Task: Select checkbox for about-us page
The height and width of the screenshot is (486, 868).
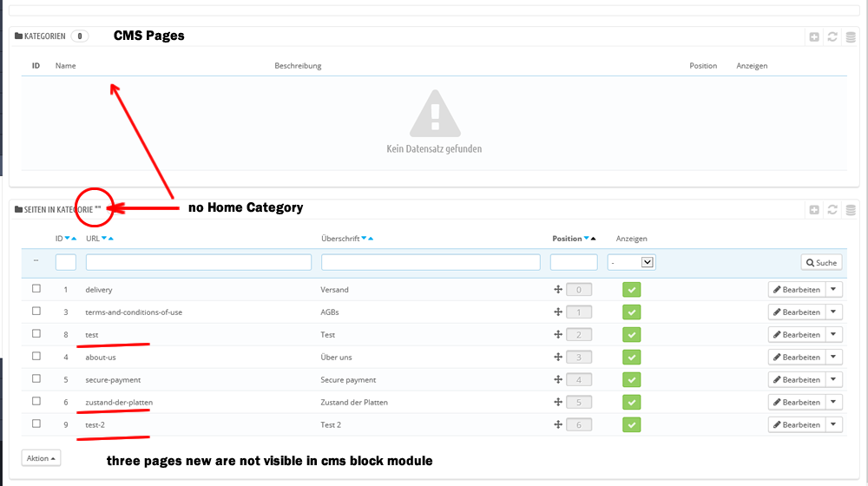Action: [36, 356]
